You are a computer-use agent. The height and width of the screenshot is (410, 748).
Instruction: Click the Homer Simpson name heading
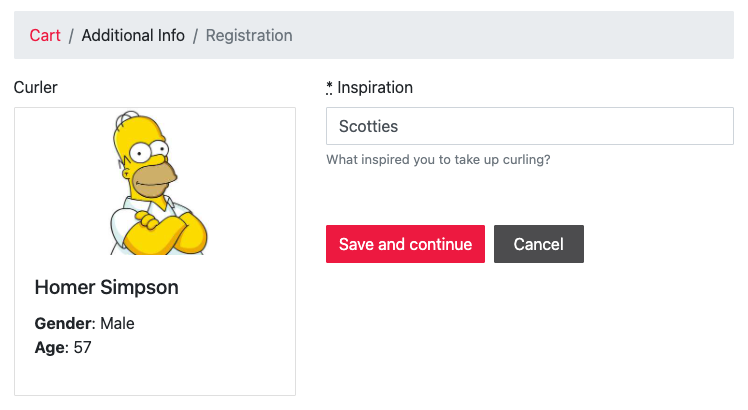[x=106, y=287]
